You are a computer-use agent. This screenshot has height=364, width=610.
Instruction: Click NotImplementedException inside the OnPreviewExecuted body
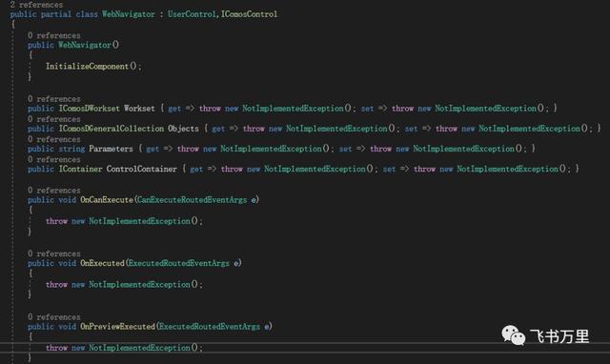coord(139,348)
